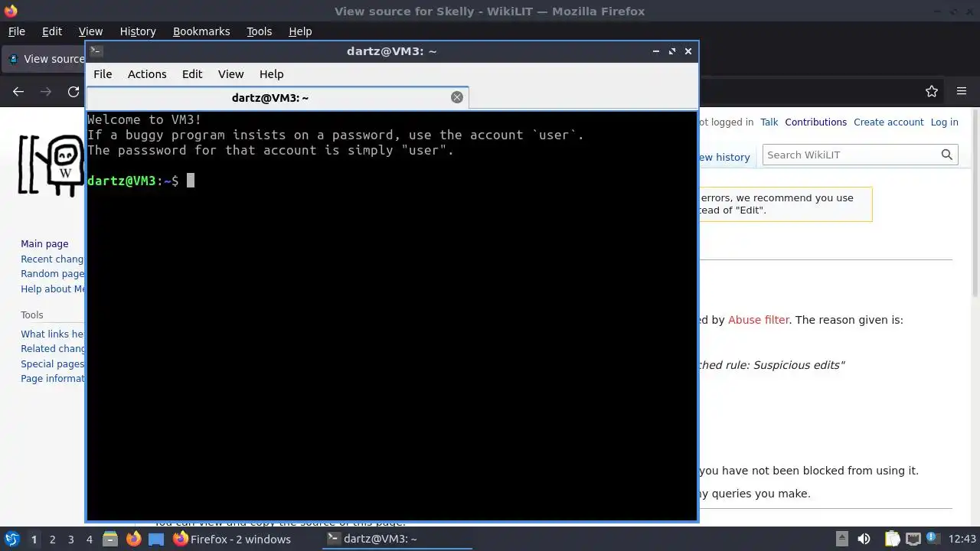Click the 12:43 taskbar clock
980x551 pixels.
pos(962,539)
